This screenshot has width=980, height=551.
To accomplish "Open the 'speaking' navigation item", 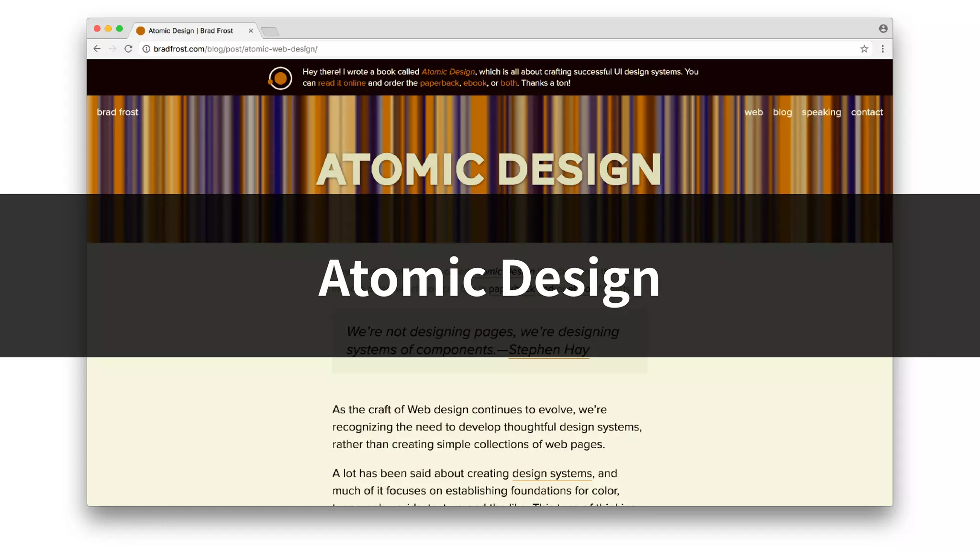I will click(821, 112).
